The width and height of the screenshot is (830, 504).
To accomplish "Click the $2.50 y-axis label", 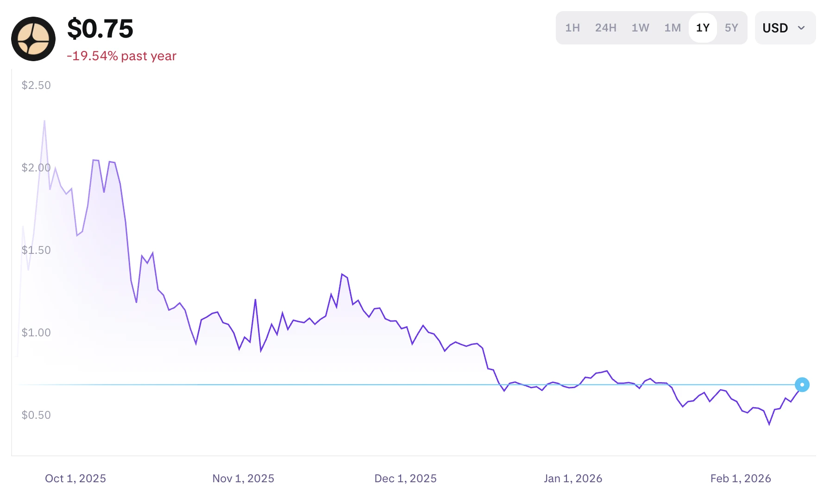I will pos(36,85).
